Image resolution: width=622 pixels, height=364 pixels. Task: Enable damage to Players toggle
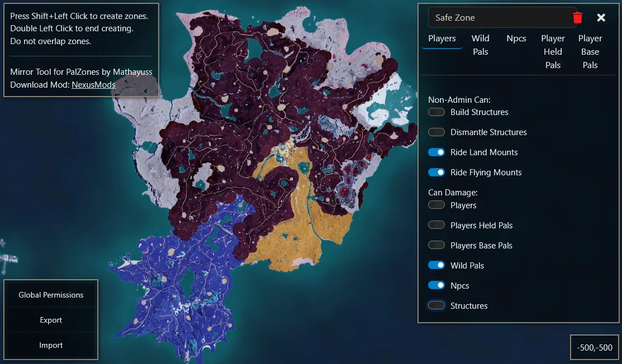click(436, 205)
